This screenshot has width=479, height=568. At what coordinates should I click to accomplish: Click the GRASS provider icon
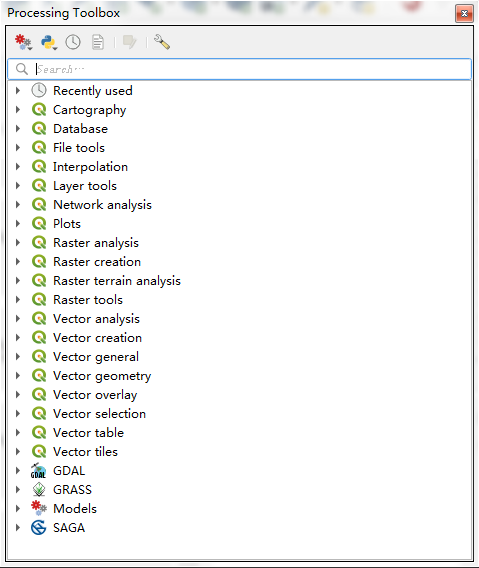39,489
